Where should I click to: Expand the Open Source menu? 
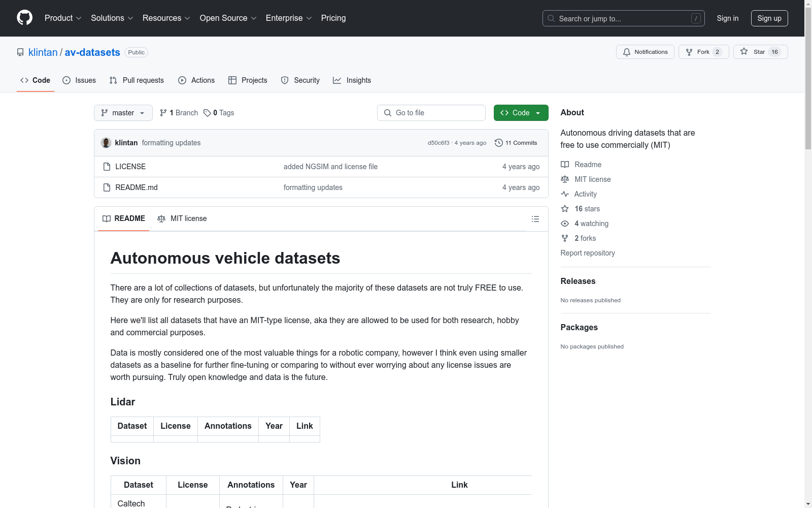pyautogui.click(x=228, y=18)
